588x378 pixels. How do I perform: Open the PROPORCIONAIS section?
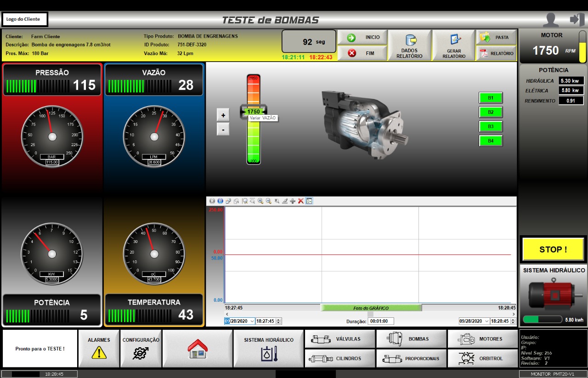(x=412, y=358)
